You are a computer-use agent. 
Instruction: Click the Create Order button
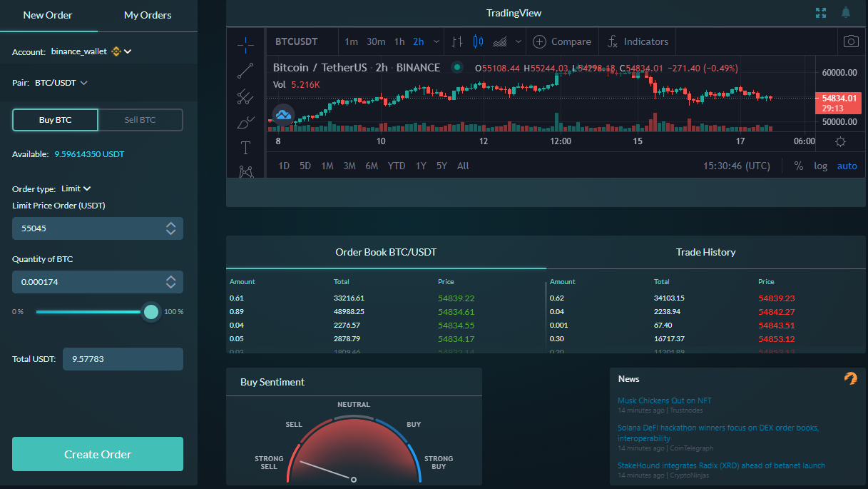point(98,454)
